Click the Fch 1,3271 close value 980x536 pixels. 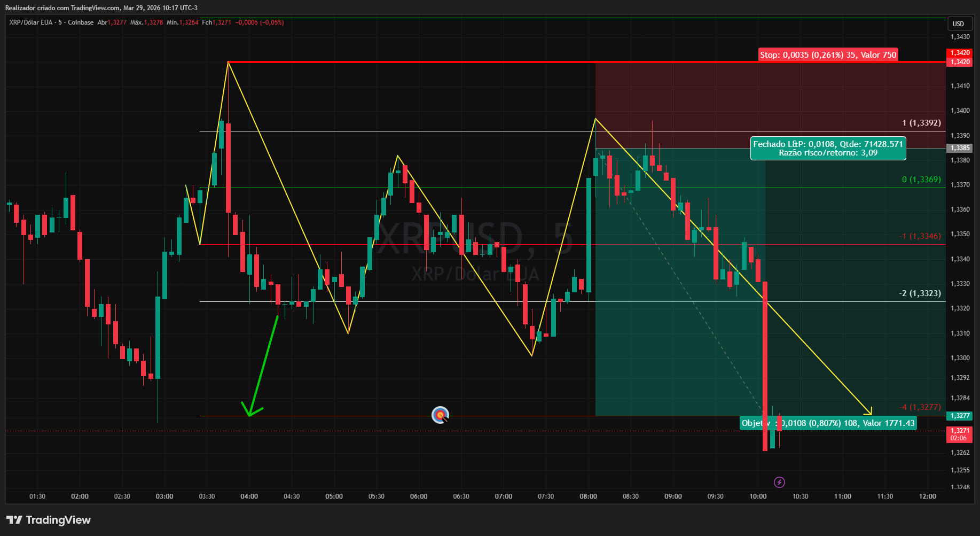click(216, 22)
